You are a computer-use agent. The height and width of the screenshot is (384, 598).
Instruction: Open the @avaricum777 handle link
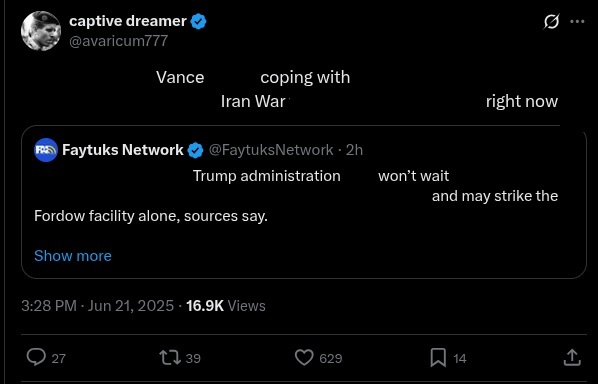(118, 41)
